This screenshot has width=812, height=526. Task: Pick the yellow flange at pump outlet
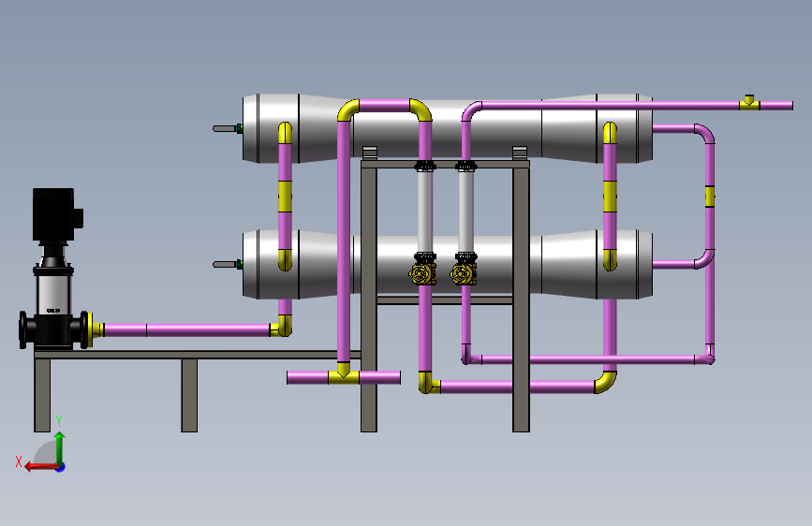[91, 329]
